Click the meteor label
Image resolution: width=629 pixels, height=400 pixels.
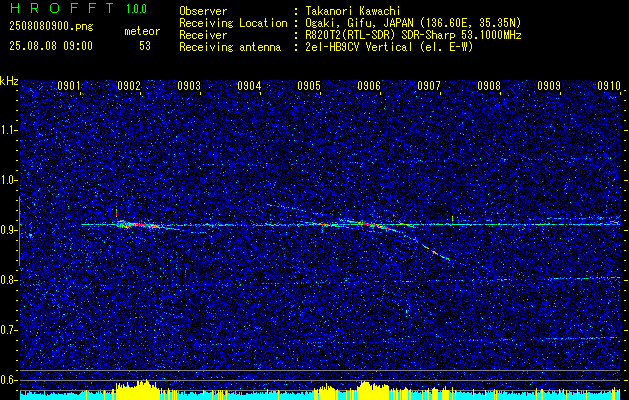pos(142,31)
